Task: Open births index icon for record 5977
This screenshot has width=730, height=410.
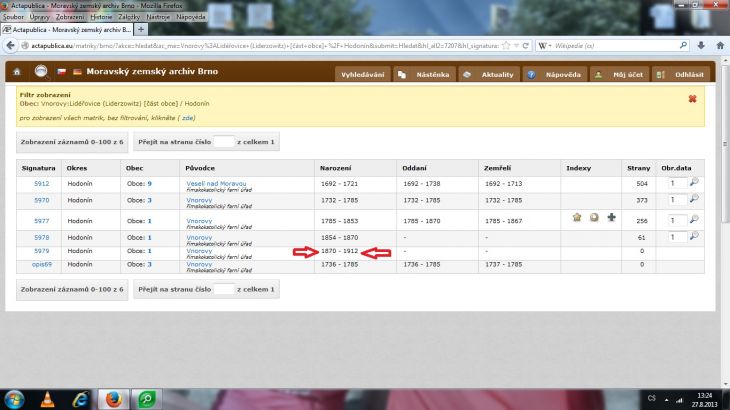Action: coord(577,217)
